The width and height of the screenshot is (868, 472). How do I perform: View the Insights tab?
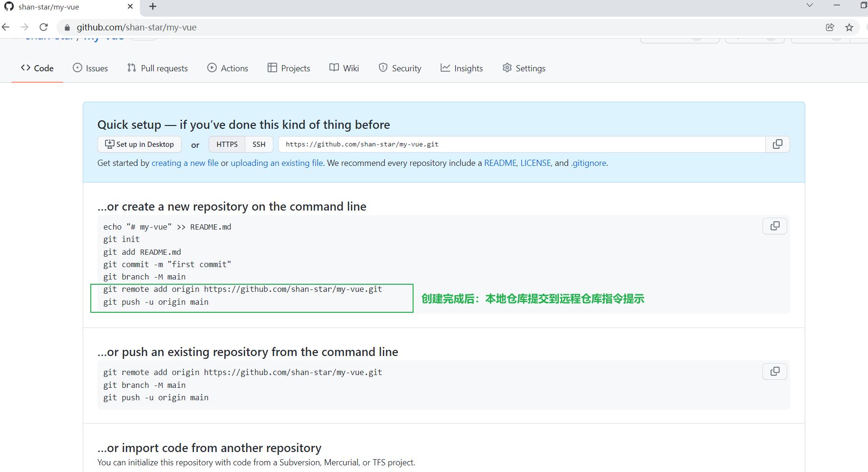click(462, 68)
